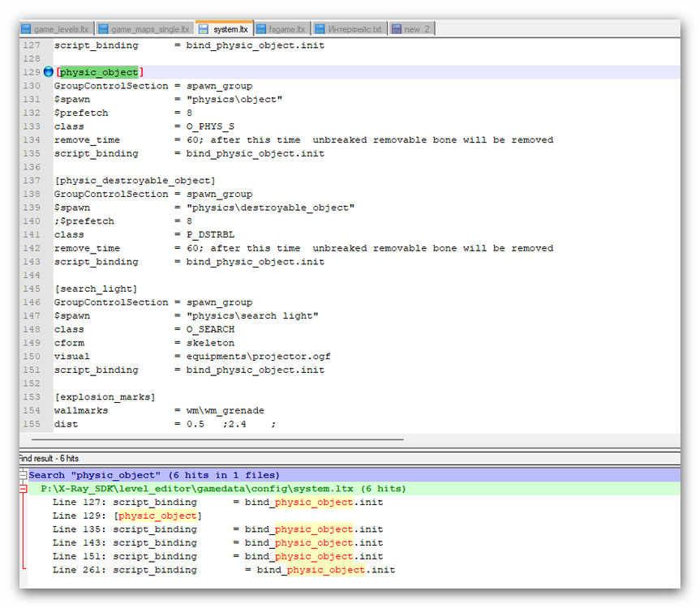Click the disk icon on the Интерфейс.txt tab
Image resolution: width=700 pixels, height=608 pixels.
320,29
